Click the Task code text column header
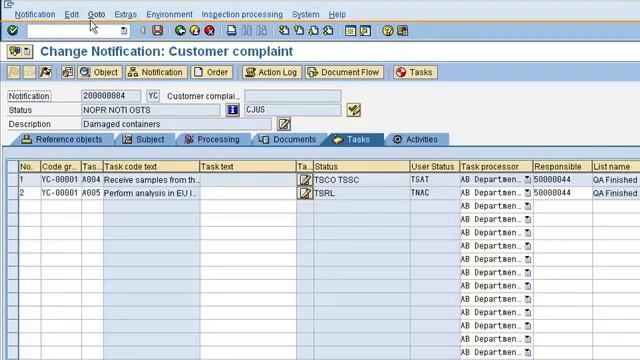Viewport: 640px width, 360px height. pyautogui.click(x=151, y=167)
